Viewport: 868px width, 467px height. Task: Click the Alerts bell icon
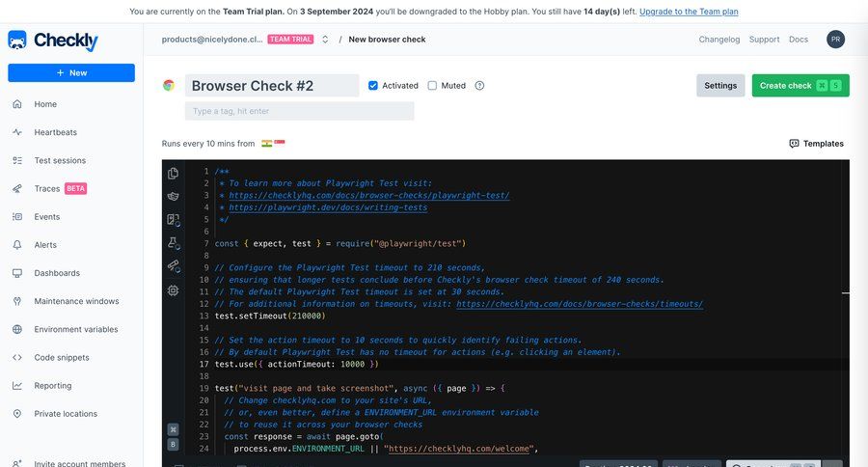17,245
